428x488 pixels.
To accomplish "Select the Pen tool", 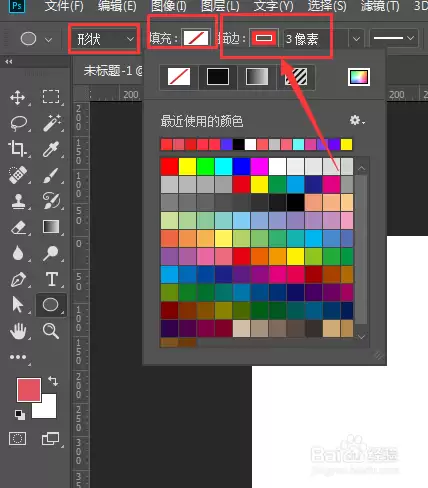I will (18, 280).
